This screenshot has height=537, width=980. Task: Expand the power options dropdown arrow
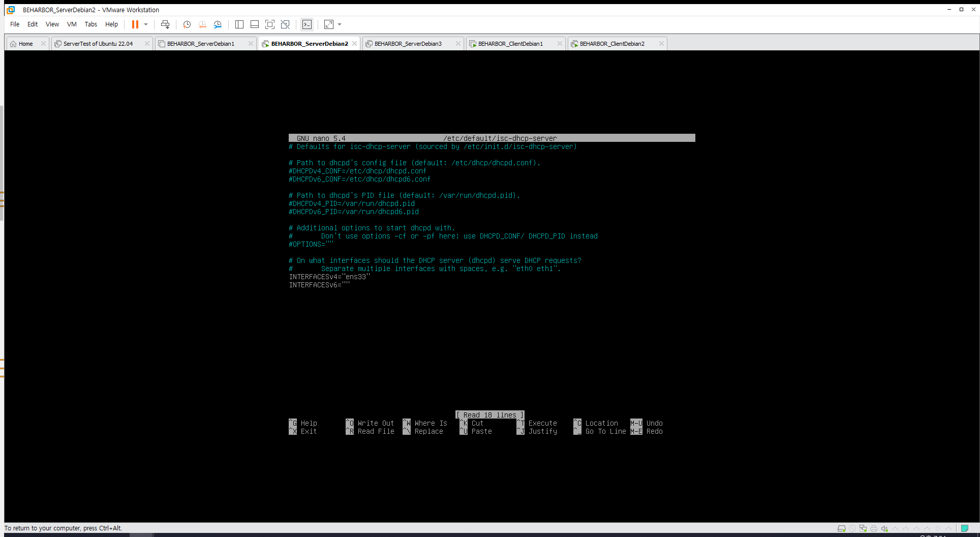[146, 24]
